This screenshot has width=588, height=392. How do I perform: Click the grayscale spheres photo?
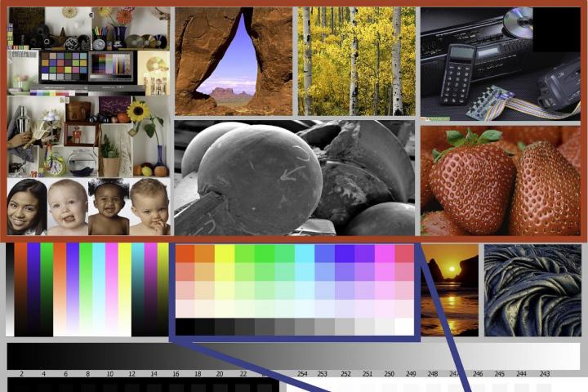click(x=295, y=178)
